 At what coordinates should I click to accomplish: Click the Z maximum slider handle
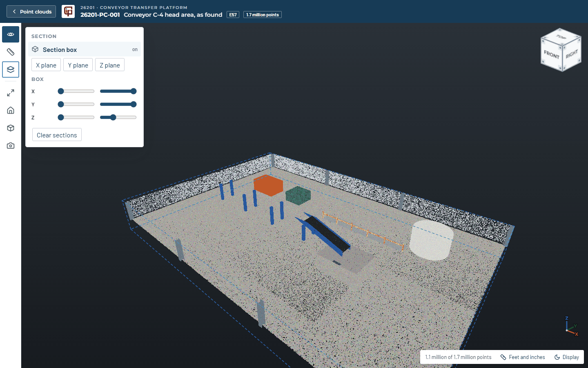(113, 117)
